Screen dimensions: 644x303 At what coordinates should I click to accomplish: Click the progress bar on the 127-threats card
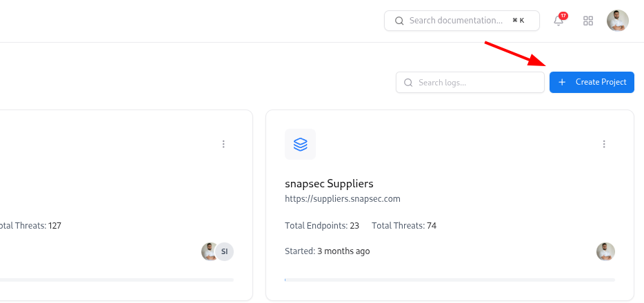point(117,280)
